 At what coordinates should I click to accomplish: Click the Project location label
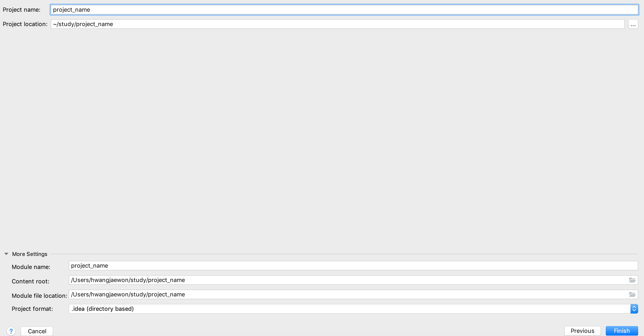coord(25,24)
